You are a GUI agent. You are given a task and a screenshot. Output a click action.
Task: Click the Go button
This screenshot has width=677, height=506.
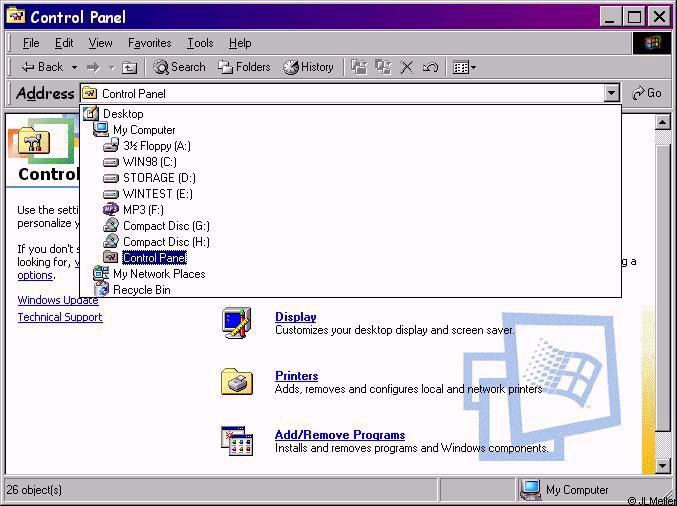coord(646,93)
